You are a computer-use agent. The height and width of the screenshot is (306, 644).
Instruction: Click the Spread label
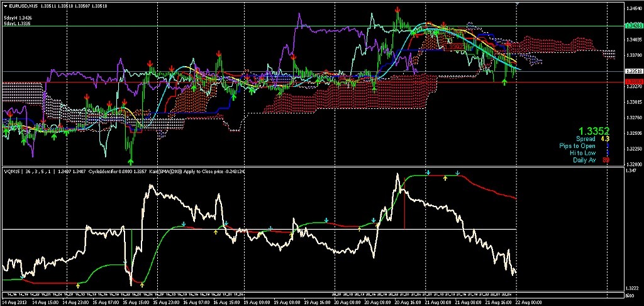(586, 139)
